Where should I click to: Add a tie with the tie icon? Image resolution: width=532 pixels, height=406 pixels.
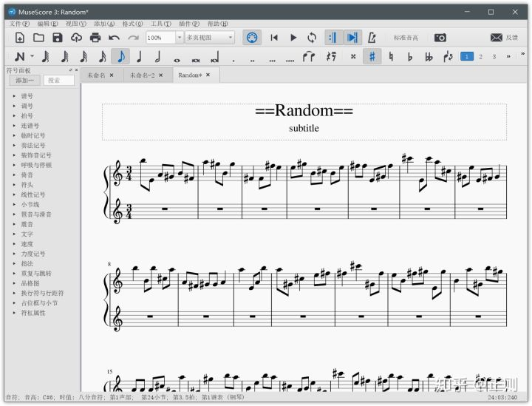309,57
